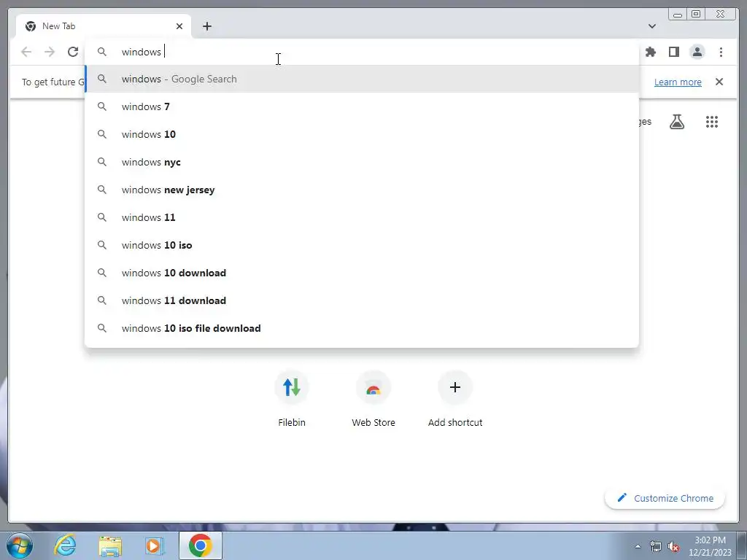Click search icon beside 'windows 11 download'
747x560 pixels.
tap(102, 300)
